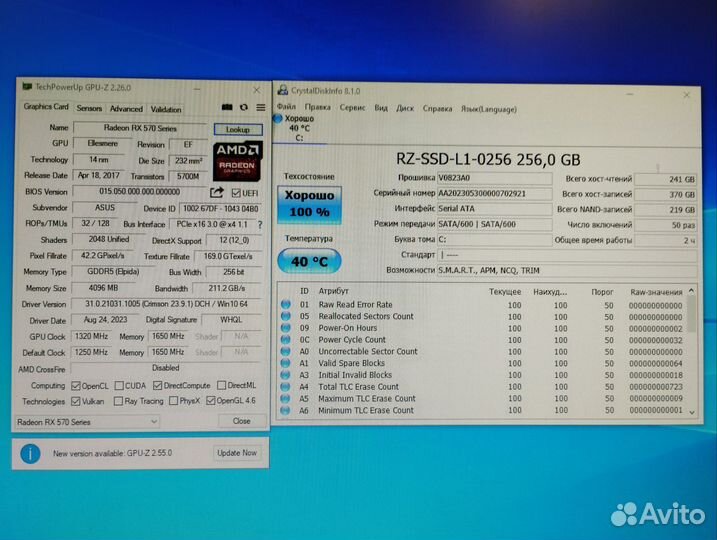Viewport: 717px width, 540px height.
Task: Click the BIOS export share icon
Action: point(217,192)
